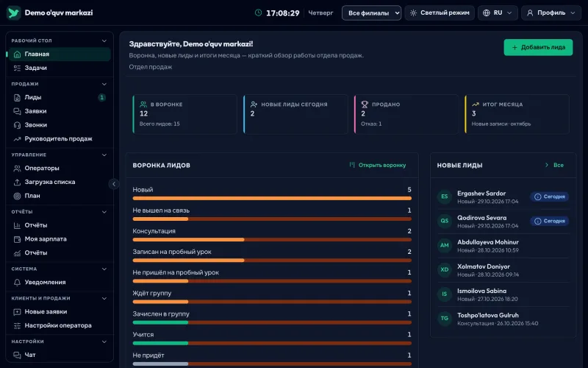Click the Консультация funnel progress bar

pos(272,240)
